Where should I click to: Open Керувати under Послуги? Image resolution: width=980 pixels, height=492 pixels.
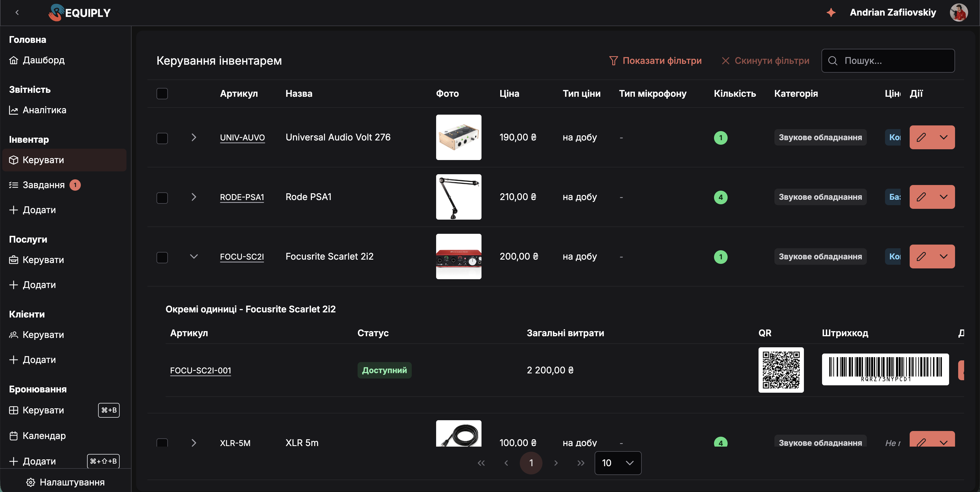[64, 260]
